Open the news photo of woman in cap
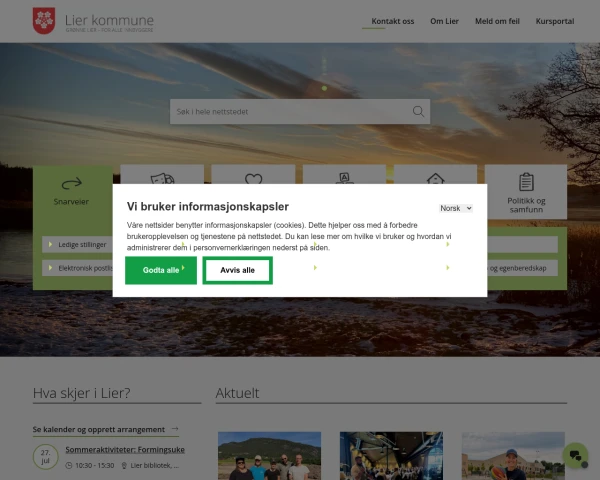This screenshot has height=480, width=600. pos(513,456)
